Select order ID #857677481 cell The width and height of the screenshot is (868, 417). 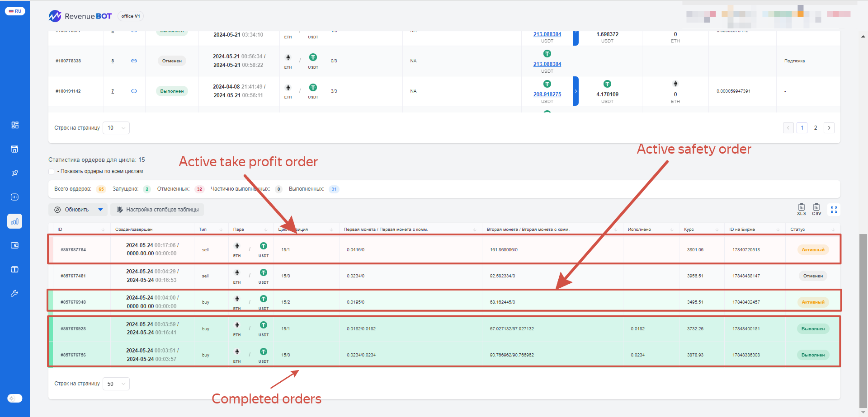click(x=73, y=276)
